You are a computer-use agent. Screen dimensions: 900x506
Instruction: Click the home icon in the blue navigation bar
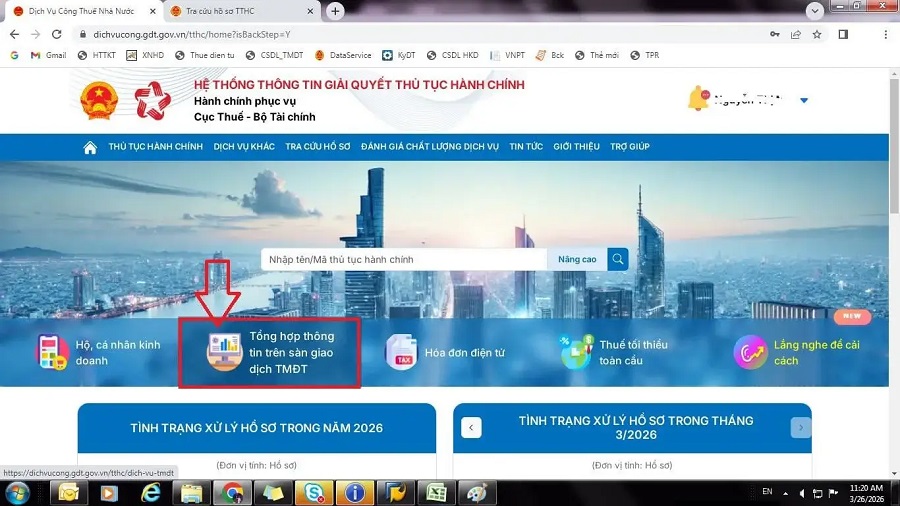pos(90,147)
